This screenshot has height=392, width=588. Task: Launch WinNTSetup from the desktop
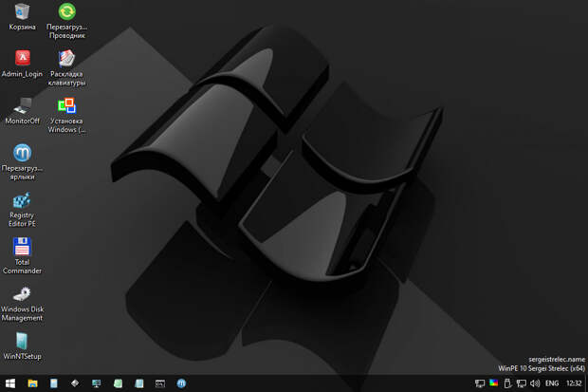22,341
